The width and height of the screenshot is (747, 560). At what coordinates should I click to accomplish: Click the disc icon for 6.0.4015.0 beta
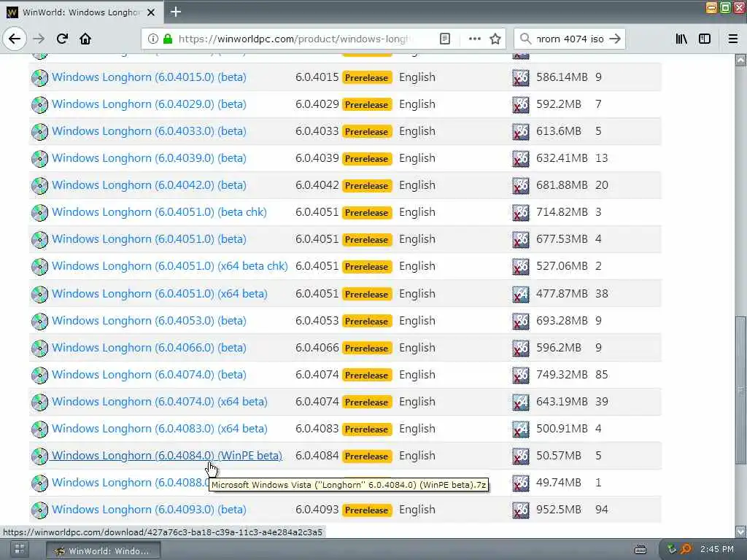click(x=39, y=77)
